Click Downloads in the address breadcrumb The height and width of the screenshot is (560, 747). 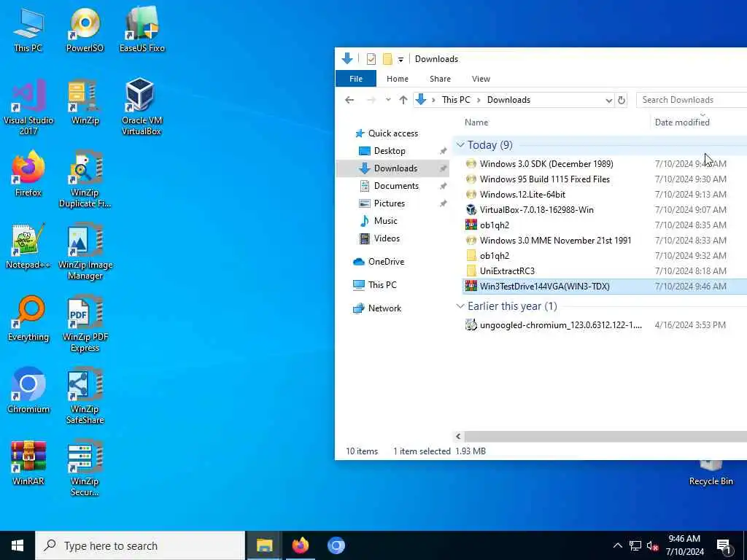508,100
